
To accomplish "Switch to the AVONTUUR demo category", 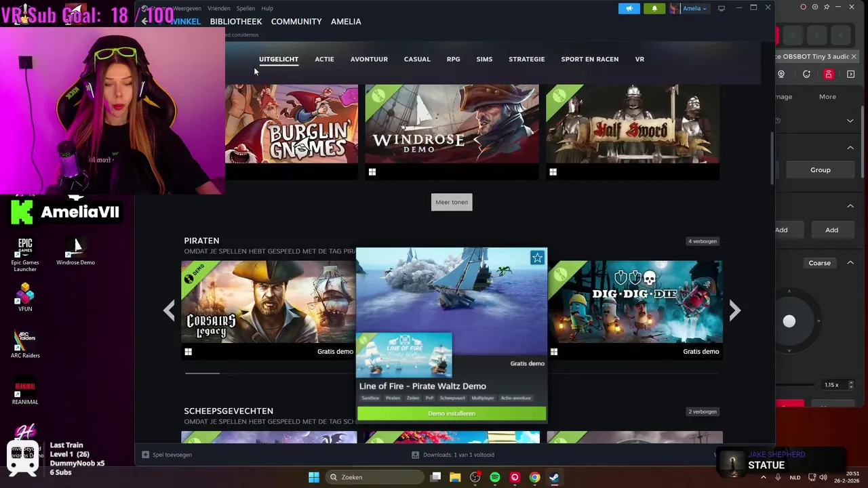I will (369, 59).
